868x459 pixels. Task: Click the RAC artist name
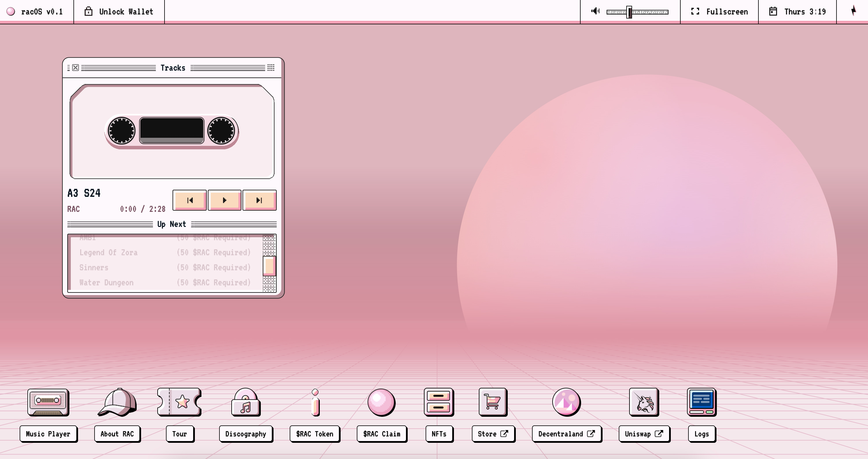coord(73,209)
